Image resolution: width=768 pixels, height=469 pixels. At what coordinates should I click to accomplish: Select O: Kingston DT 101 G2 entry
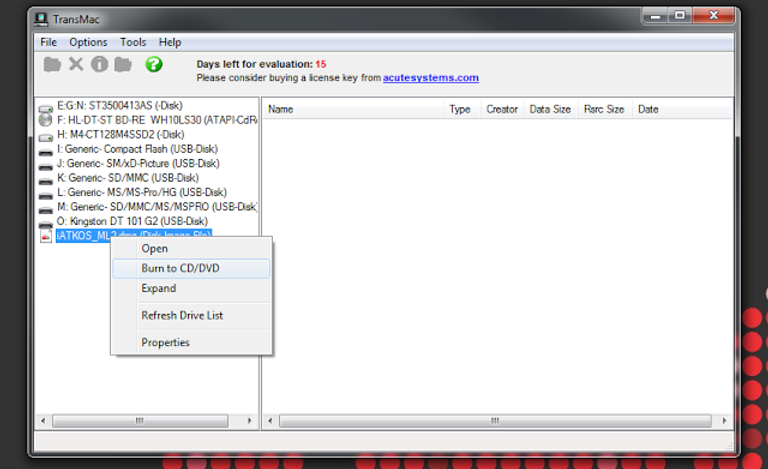click(132, 221)
